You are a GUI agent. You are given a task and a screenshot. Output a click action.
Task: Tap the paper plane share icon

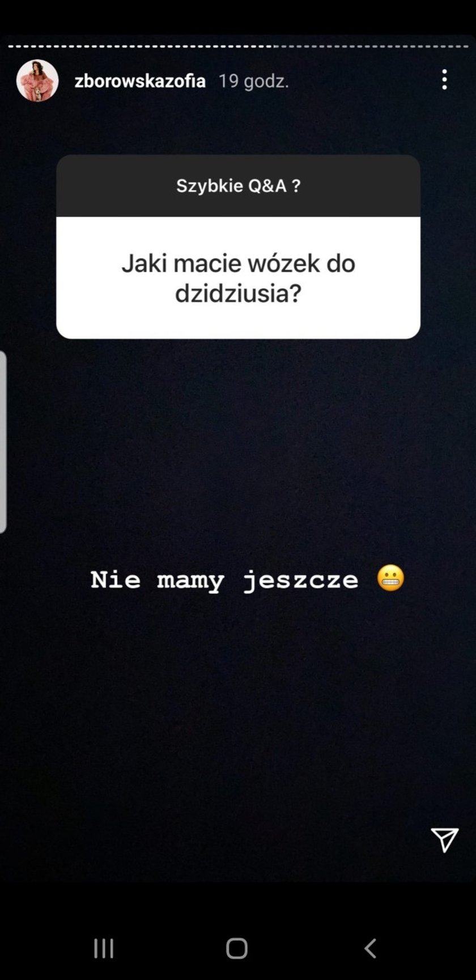click(444, 839)
